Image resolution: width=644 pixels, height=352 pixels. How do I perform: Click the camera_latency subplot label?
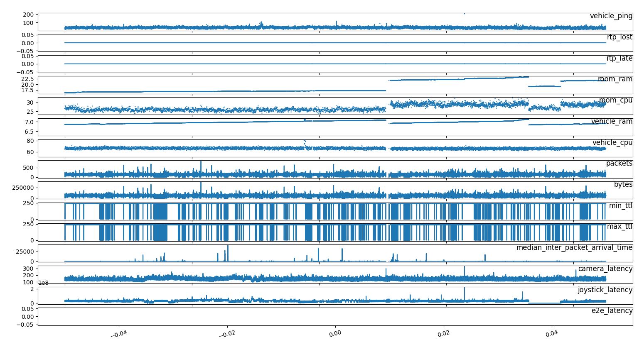click(605, 269)
